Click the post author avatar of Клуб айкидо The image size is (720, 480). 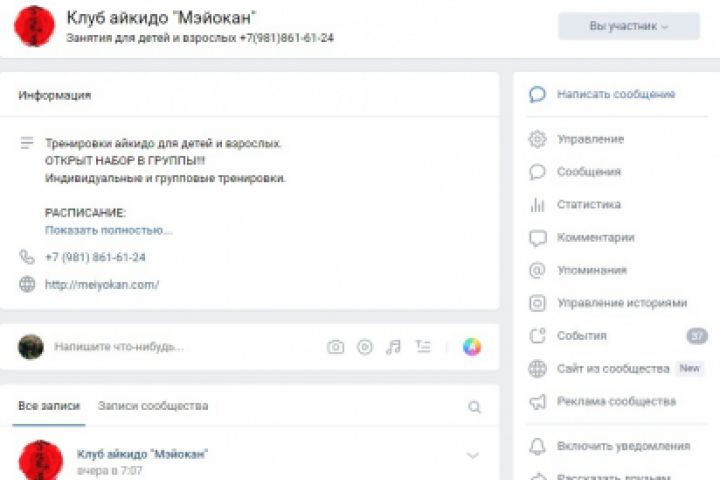coord(41,460)
